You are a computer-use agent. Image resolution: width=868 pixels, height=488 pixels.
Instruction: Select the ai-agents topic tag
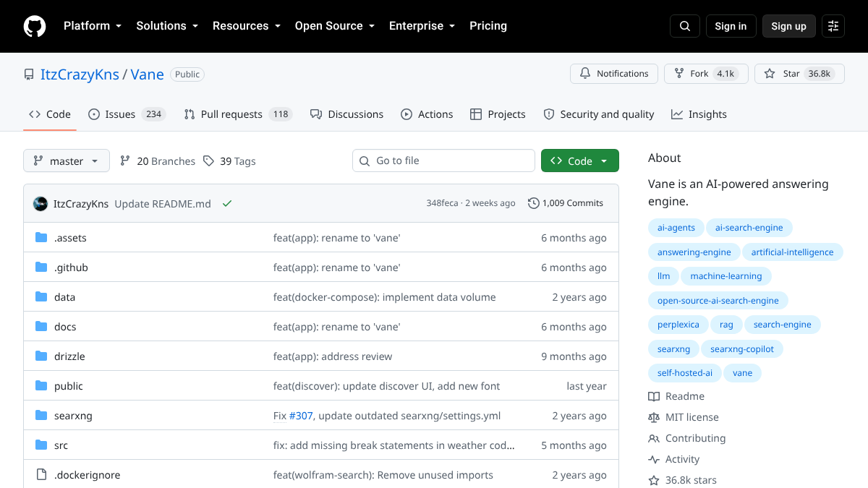click(x=676, y=228)
